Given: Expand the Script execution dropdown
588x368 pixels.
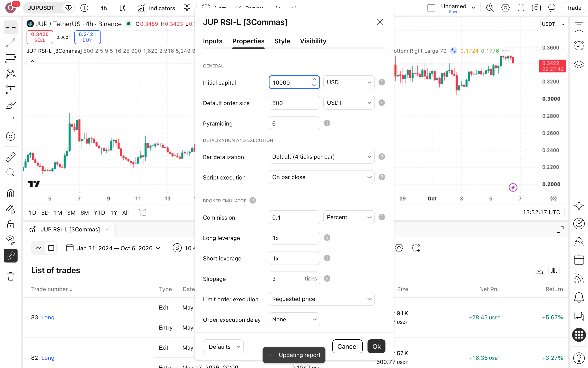Looking at the screenshot, I should (x=321, y=177).
